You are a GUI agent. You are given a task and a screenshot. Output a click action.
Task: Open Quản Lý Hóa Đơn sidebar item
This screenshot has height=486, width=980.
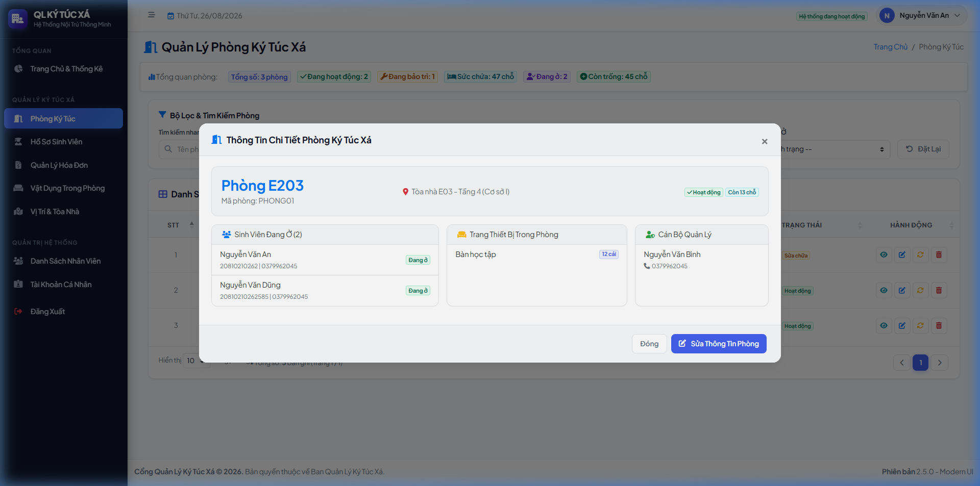pyautogui.click(x=63, y=165)
